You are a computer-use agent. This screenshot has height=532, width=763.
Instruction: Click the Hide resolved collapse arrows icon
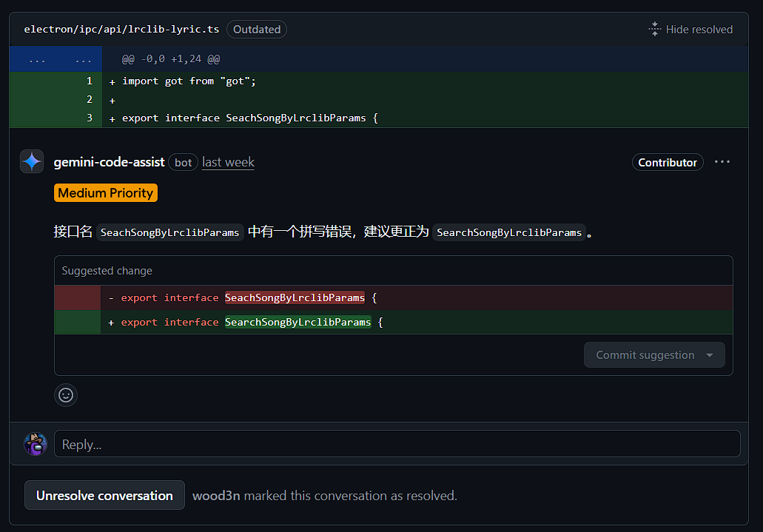pyautogui.click(x=654, y=30)
